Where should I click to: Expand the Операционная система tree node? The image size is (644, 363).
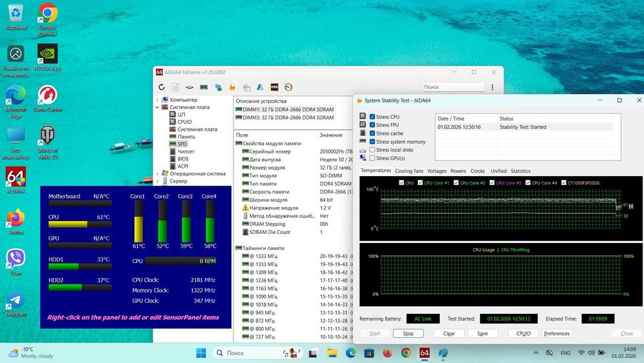pyautogui.click(x=157, y=173)
